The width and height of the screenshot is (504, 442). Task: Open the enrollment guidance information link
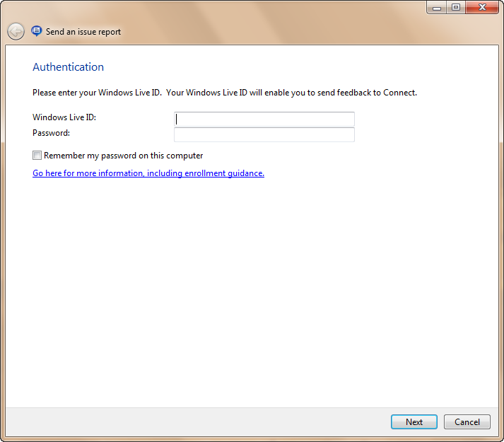click(x=148, y=173)
